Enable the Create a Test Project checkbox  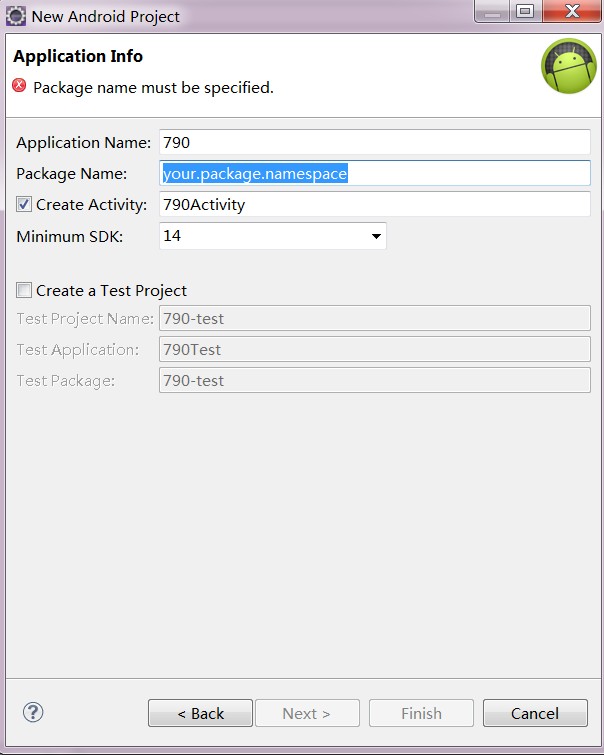click(x=24, y=291)
